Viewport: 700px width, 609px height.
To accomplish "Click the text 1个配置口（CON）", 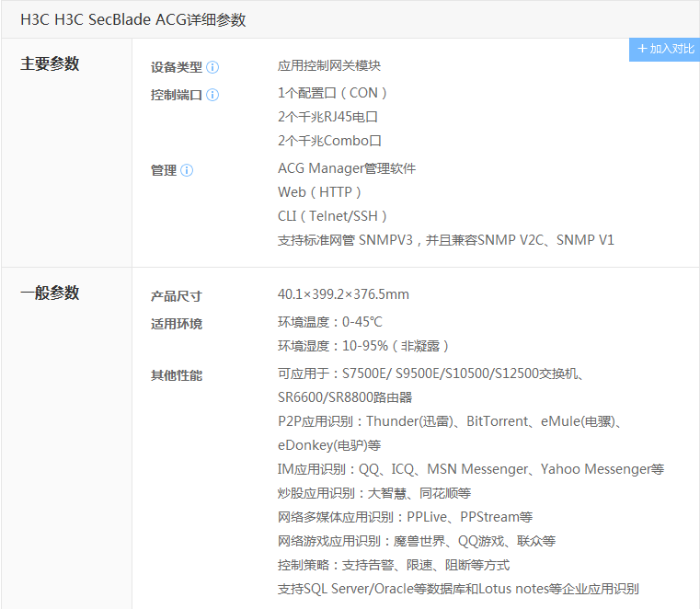I will pos(333,93).
